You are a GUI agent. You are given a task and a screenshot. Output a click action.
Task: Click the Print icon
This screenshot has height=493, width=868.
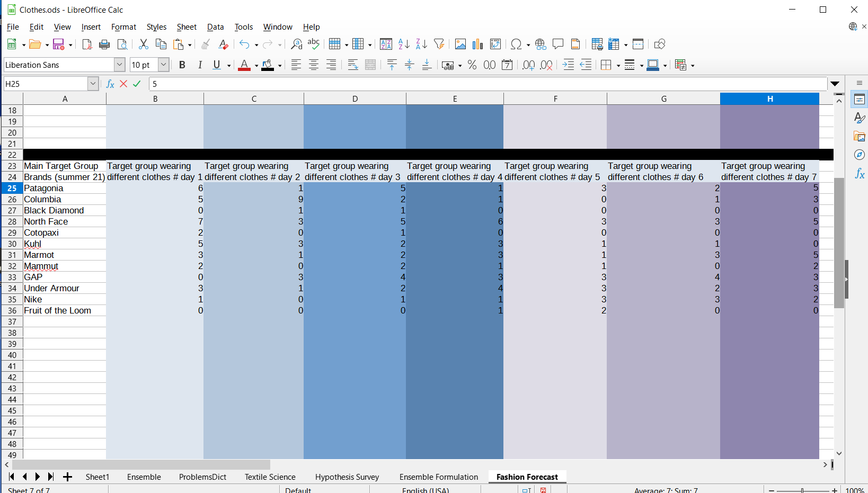(104, 44)
